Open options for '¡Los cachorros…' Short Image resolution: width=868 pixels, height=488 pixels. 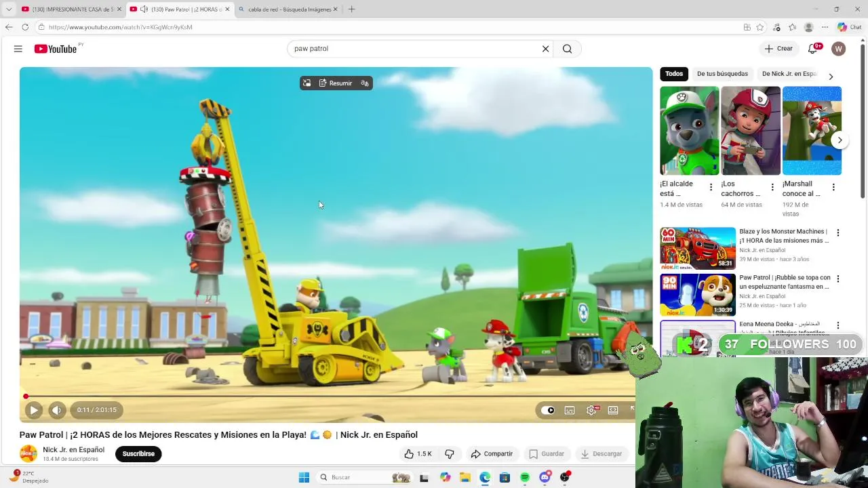(x=772, y=187)
